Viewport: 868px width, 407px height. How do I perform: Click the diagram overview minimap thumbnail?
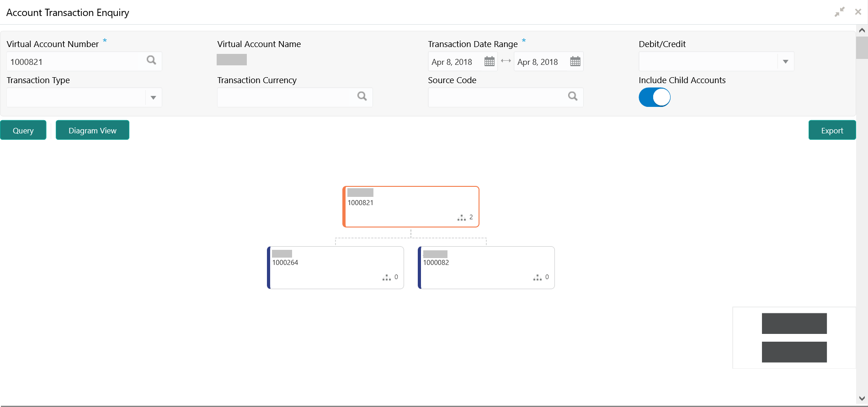click(794, 338)
